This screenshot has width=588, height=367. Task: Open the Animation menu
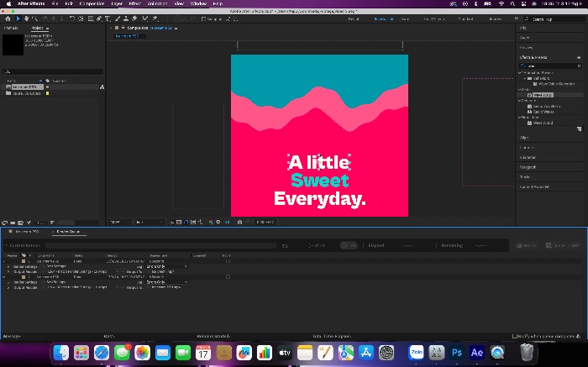point(158,3)
